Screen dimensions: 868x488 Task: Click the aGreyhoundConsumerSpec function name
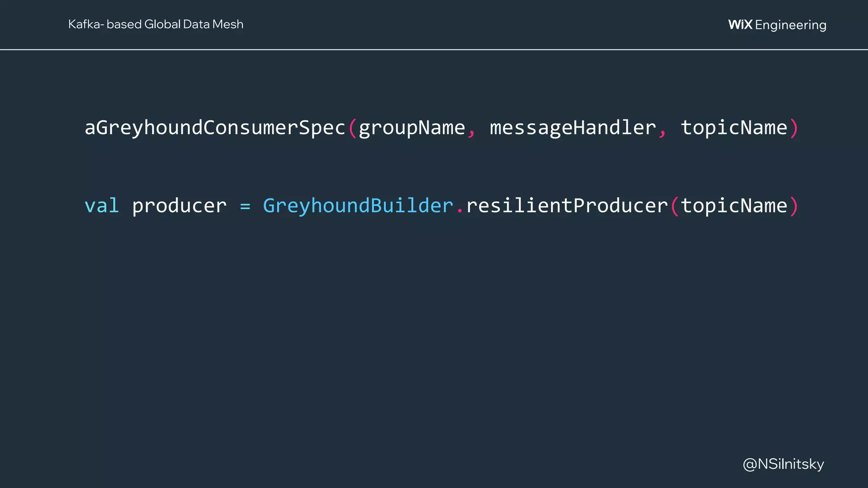[215, 128]
